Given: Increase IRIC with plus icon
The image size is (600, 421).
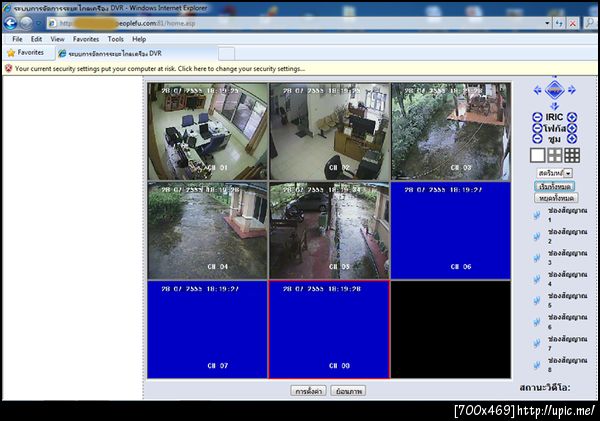Looking at the screenshot, I should pos(572,117).
